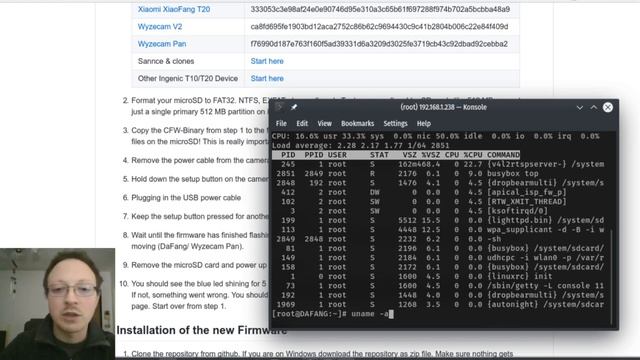640x360 pixels.
Task: Maximize the Konsole window
Action: [593, 107]
